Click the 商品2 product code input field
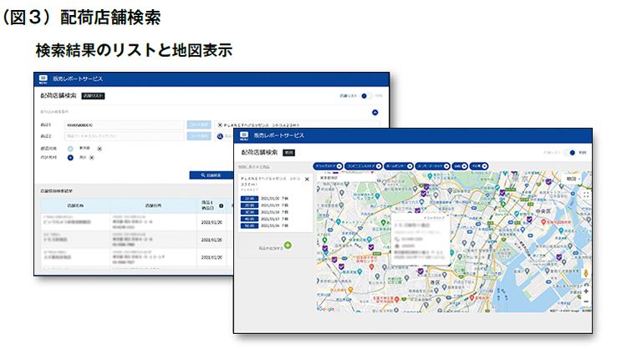 (x=124, y=136)
